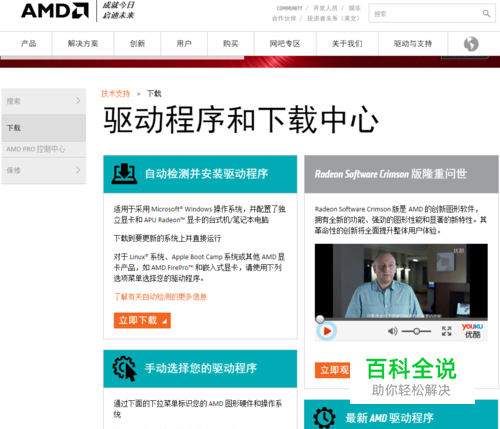Open the 驱动与支持 menu
The image size is (500, 429).
(413, 44)
